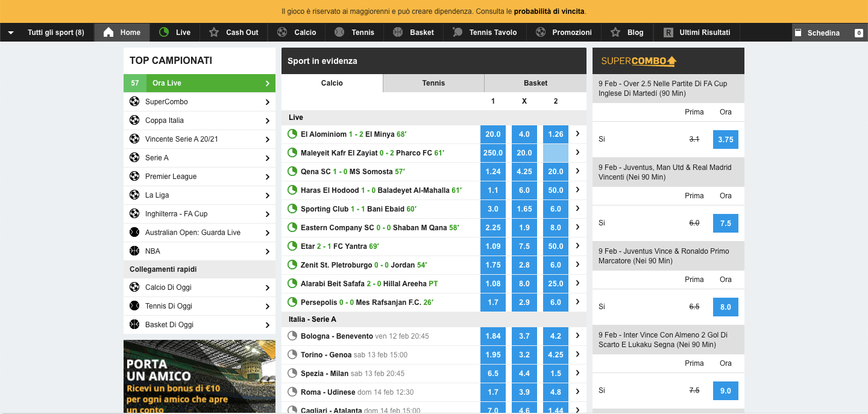This screenshot has width=868, height=414.
Task: Click the Ultimi Risultati icon
Action: tap(668, 33)
